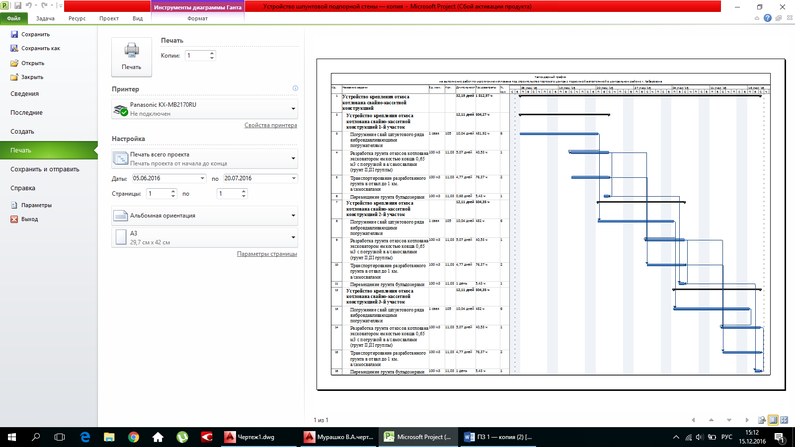Click Сохранить in the backstage menu
795x447 pixels.
pos(35,34)
